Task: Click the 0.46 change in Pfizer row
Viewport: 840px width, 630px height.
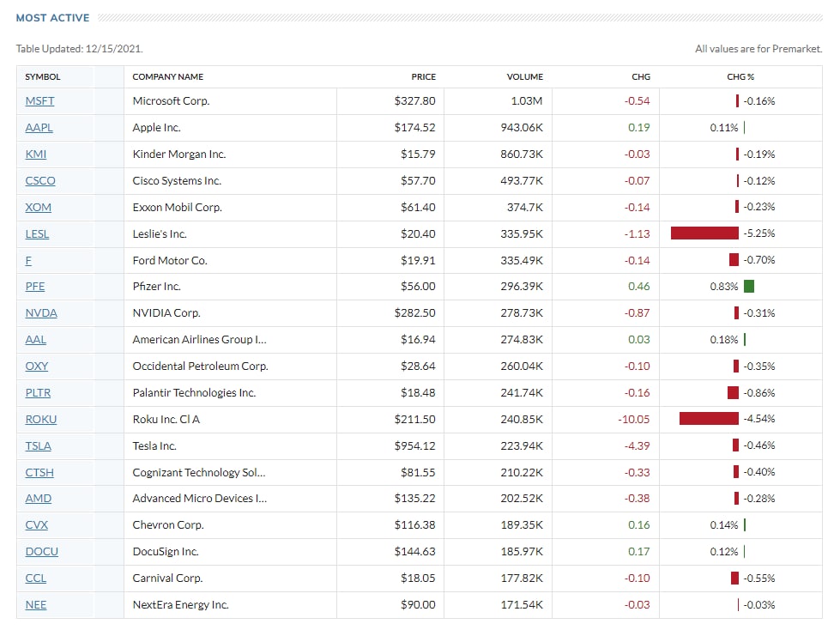Action: 638,287
